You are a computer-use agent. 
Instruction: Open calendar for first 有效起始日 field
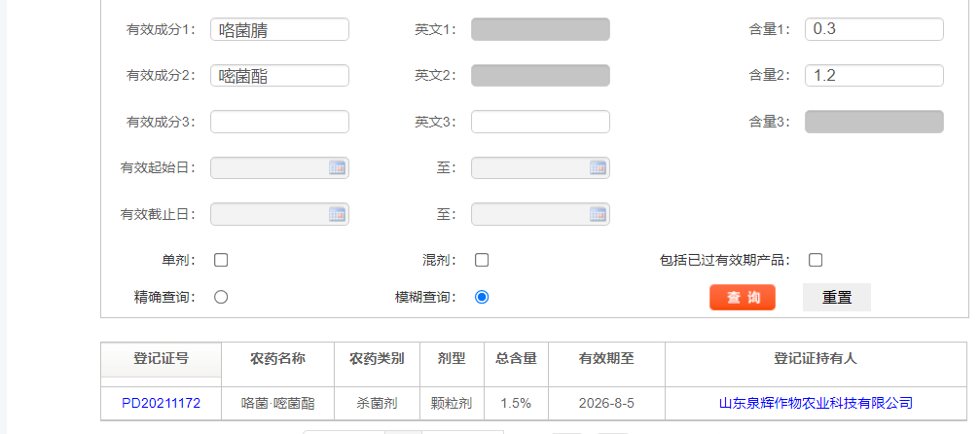pyautogui.click(x=337, y=167)
